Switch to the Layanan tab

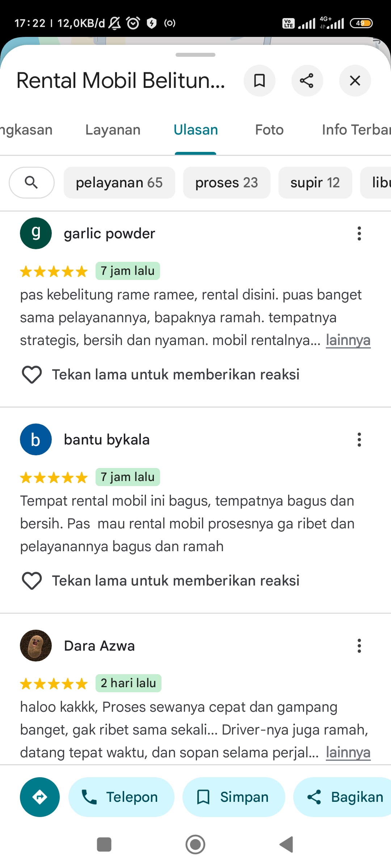(113, 130)
